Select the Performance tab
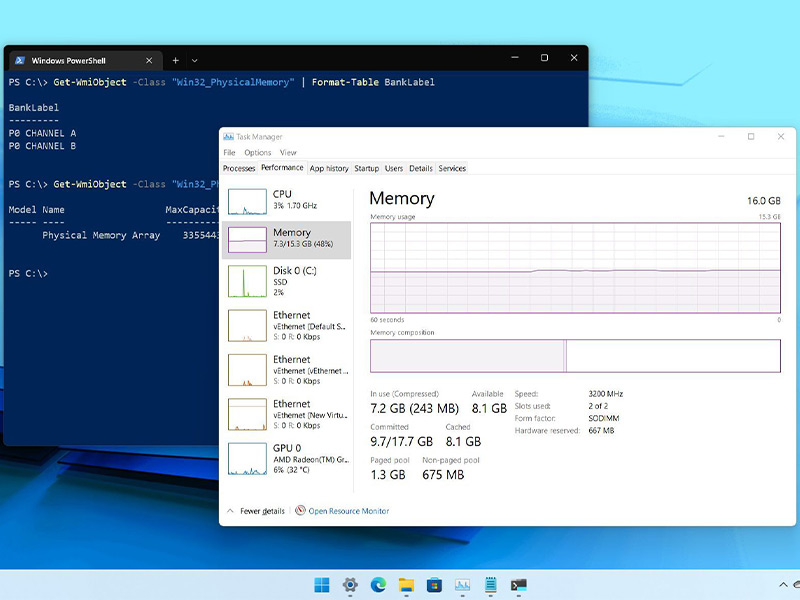Screen dimensions: 800x600 pyautogui.click(x=282, y=167)
